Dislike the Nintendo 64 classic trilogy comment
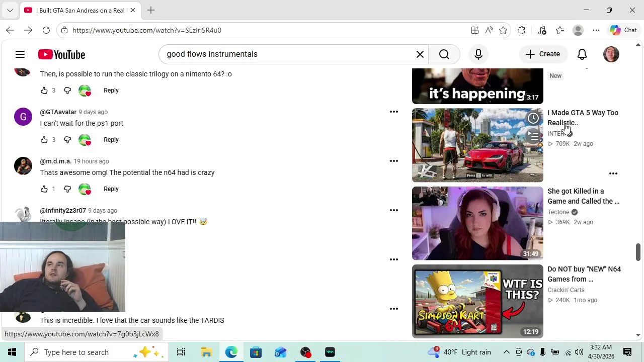Viewport: 644px width, 362px height. (x=67, y=90)
